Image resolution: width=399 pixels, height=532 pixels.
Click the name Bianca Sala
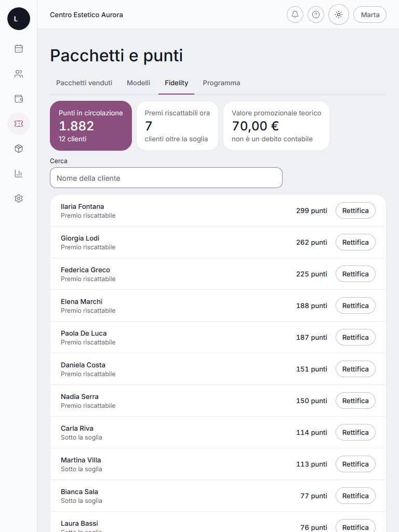tap(79, 491)
